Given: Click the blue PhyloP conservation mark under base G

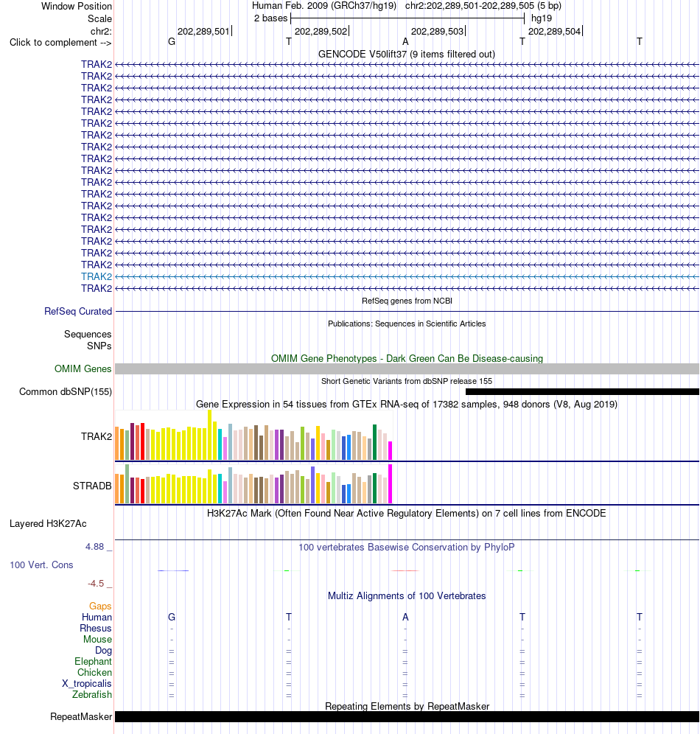Looking at the screenshot, I should (173, 570).
